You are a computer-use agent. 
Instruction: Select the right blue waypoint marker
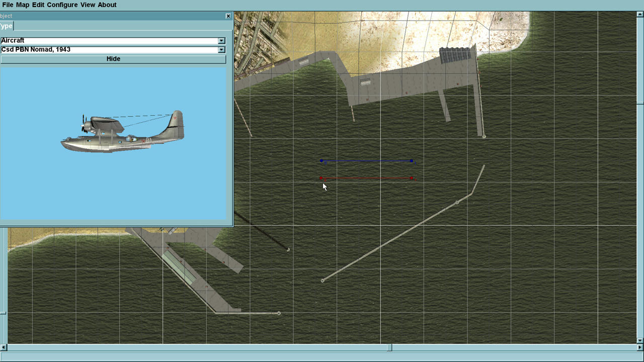click(x=412, y=161)
